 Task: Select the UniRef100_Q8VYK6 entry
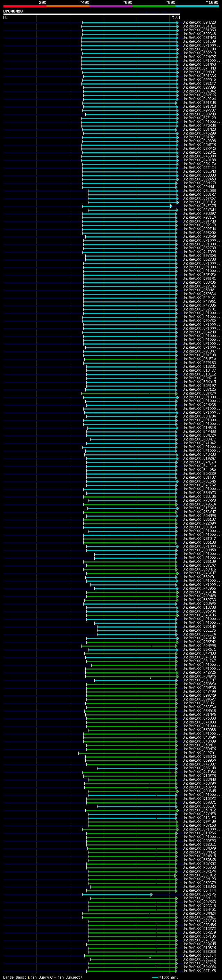(x=199, y=95)
